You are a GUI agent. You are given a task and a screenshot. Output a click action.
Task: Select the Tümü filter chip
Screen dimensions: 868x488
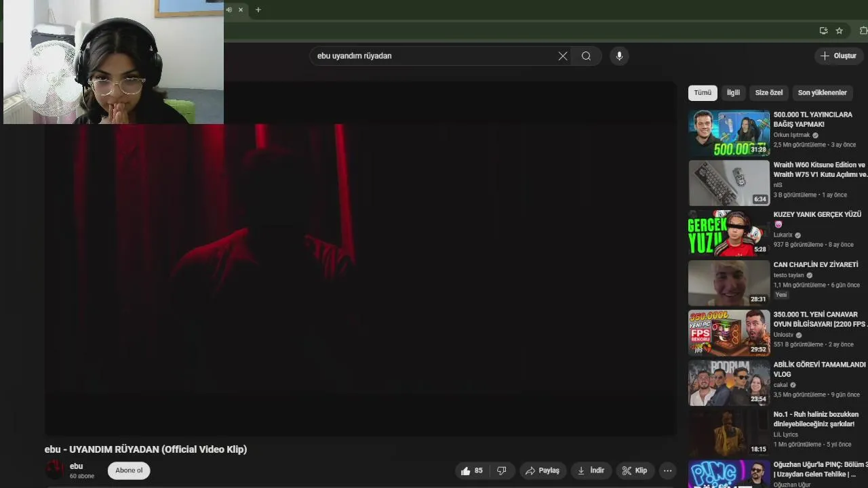tap(703, 93)
